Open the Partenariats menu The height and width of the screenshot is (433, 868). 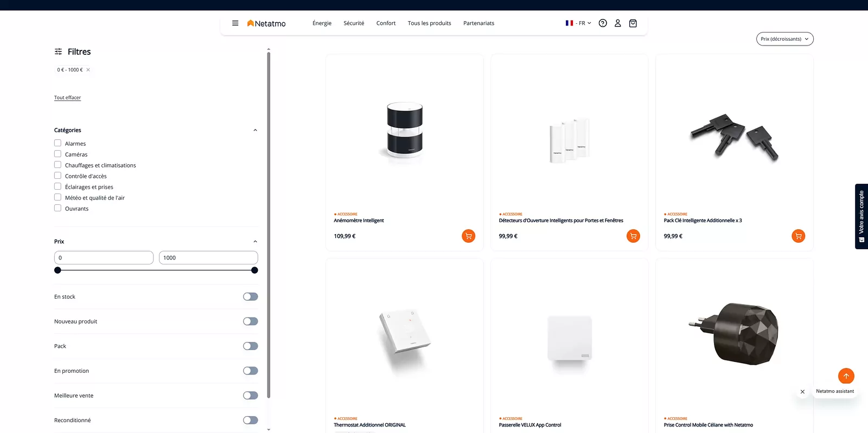478,23
